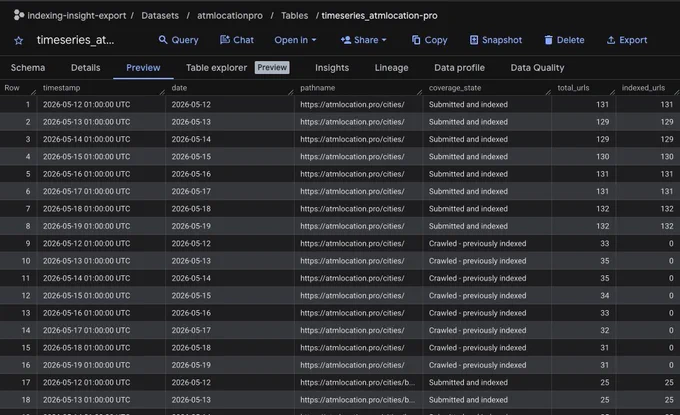Click the Chat button label
Screen dimensions: 680x415
pyautogui.click(x=243, y=40)
